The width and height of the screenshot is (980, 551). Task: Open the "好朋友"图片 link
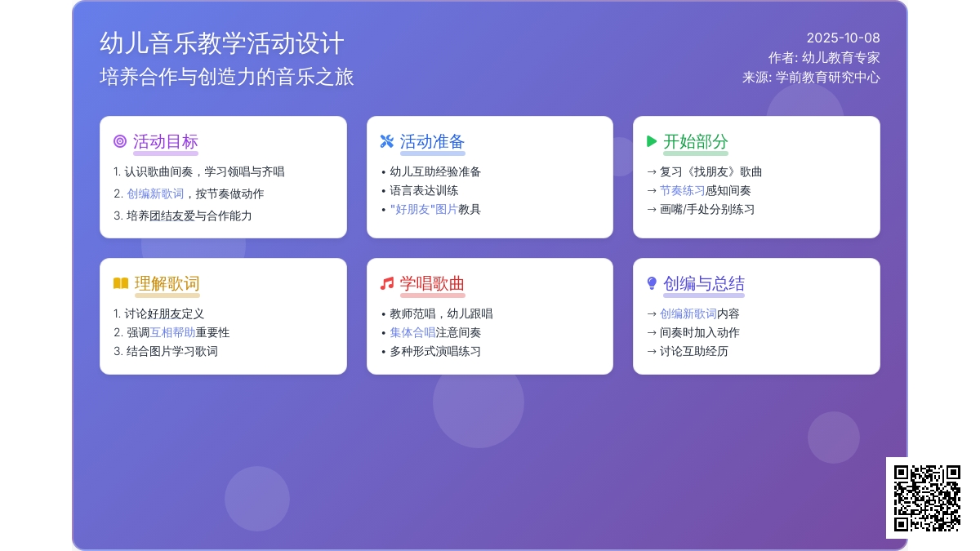pos(424,209)
